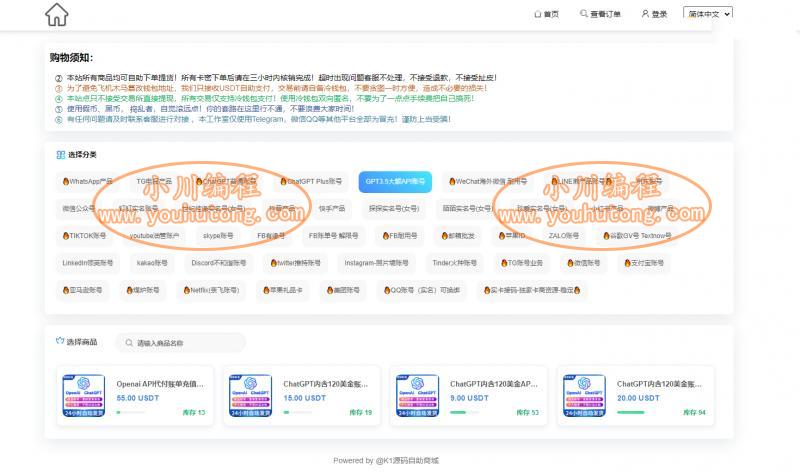Select the 美团账号 category
Image resolution: width=800 pixels, height=473 pixels.
(343, 290)
